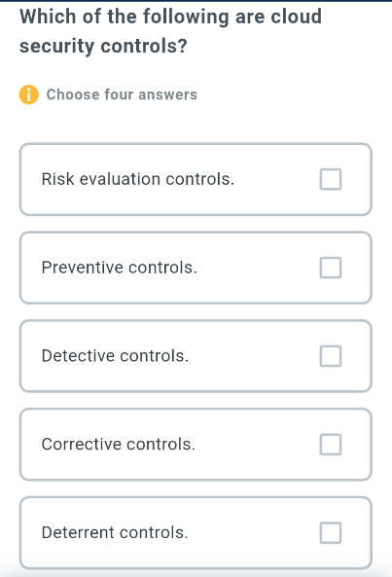
Task: Click the 'Deterrent controls.' label text
Action: 115,532
